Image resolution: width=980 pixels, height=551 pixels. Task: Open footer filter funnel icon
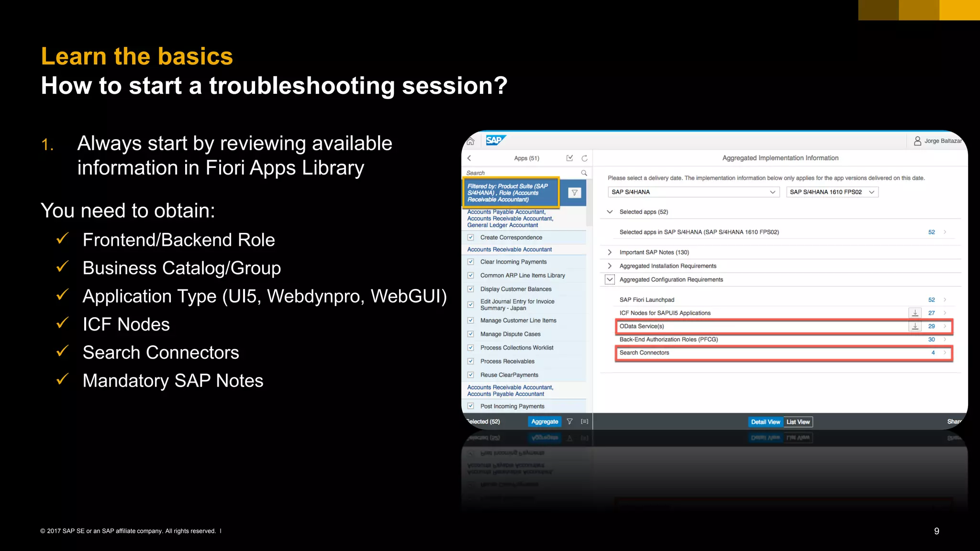569,421
